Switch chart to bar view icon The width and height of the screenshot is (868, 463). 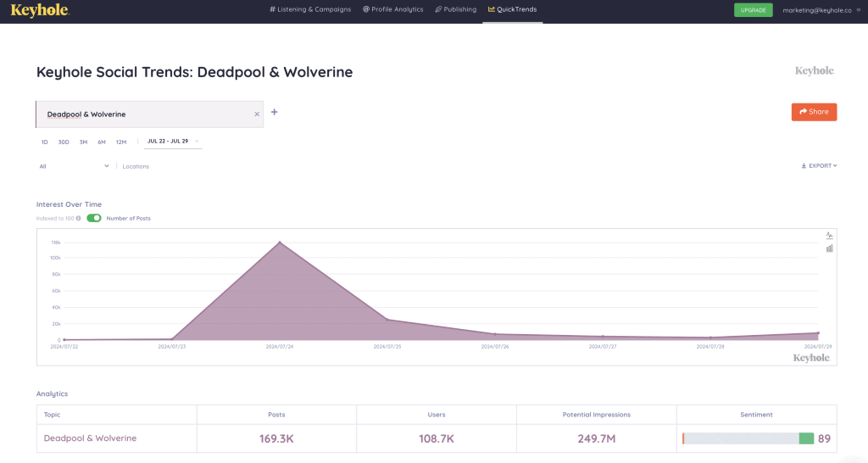pos(829,248)
